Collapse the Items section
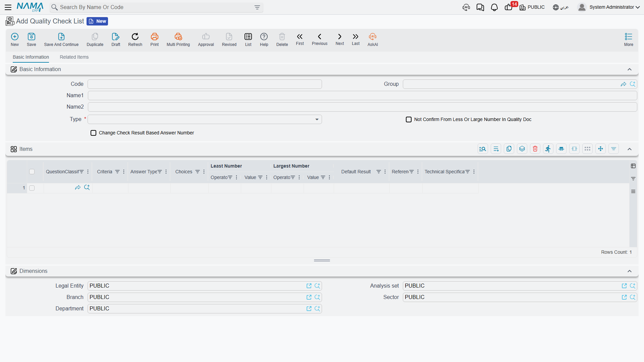This screenshot has width=644, height=362. point(630,149)
